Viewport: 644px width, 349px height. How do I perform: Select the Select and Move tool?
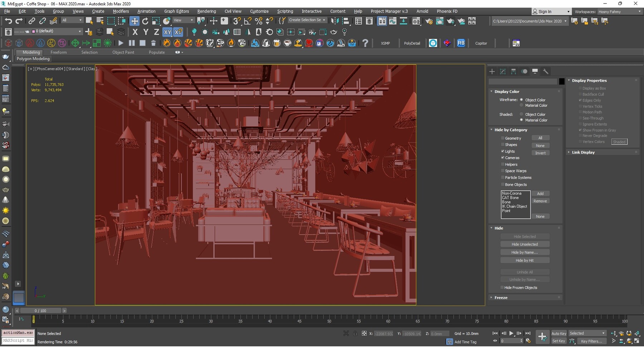pos(135,21)
